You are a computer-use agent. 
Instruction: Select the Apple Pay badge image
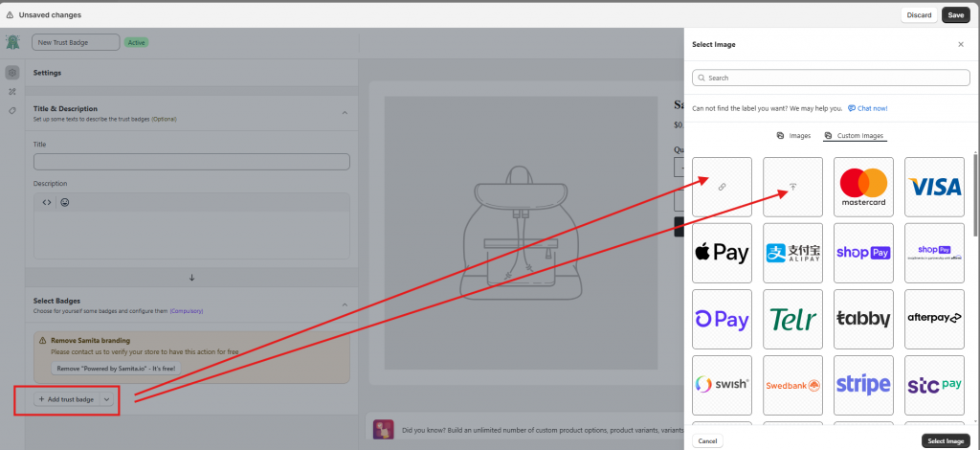(722, 253)
